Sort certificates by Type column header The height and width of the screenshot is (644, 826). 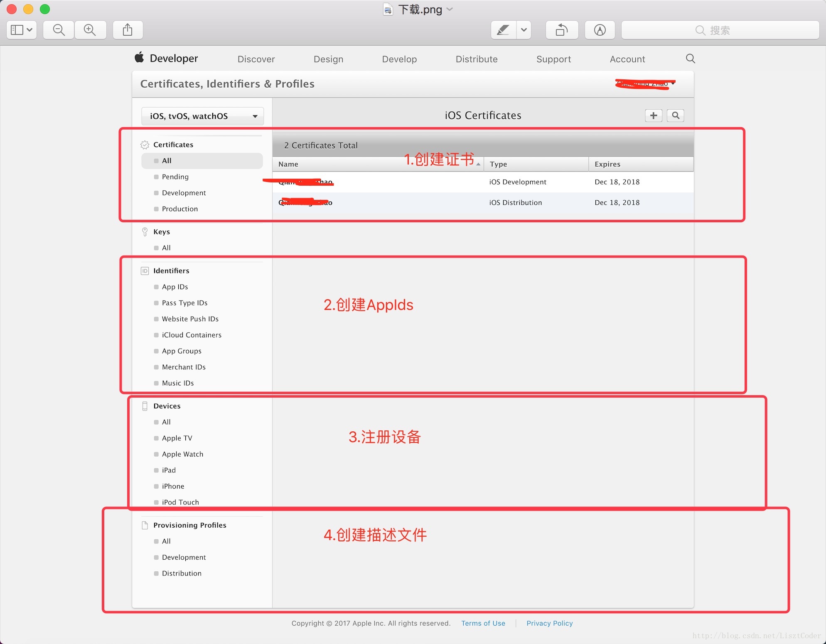[x=536, y=164]
